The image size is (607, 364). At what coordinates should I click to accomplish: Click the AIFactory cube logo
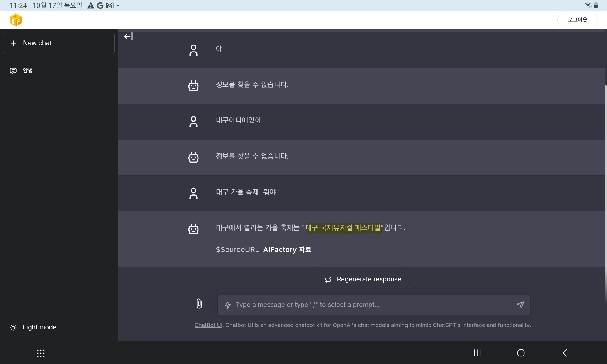(16, 20)
